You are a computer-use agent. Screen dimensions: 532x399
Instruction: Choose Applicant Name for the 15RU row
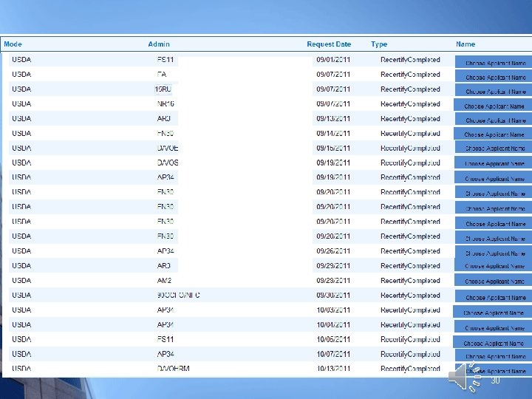click(494, 91)
